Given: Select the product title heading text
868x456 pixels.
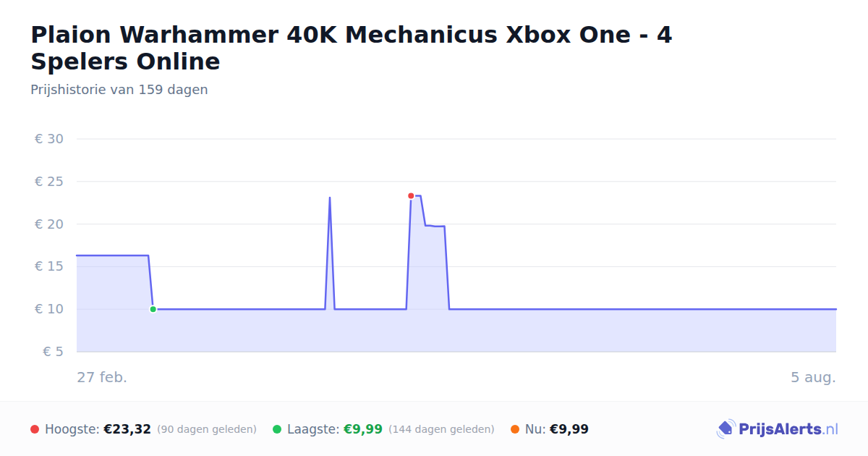Looking at the screenshot, I should point(352,48).
